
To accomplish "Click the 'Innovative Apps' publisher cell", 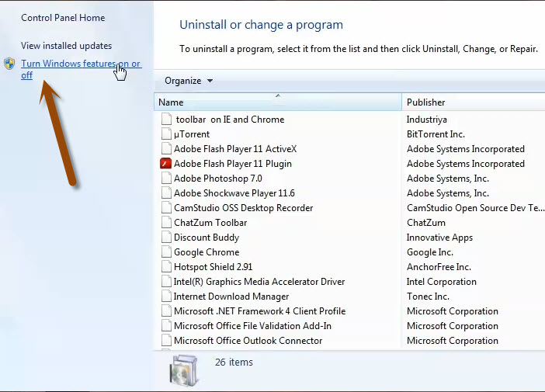I will pos(439,238).
